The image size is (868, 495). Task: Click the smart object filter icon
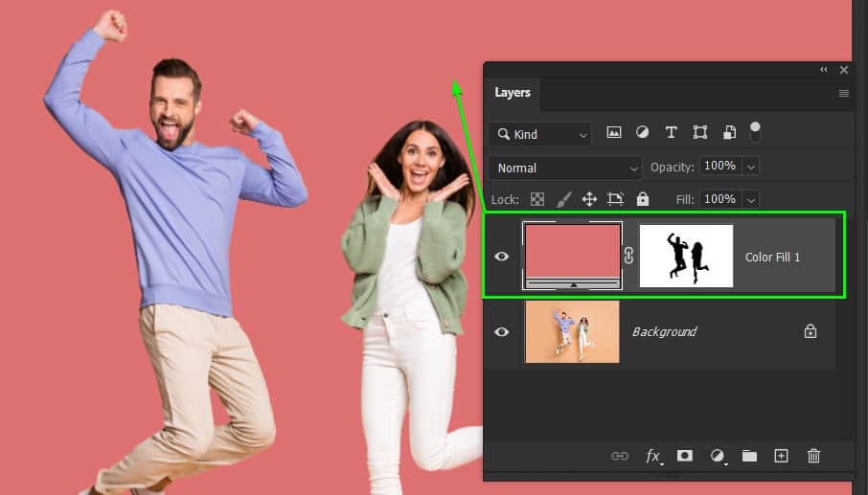729,133
